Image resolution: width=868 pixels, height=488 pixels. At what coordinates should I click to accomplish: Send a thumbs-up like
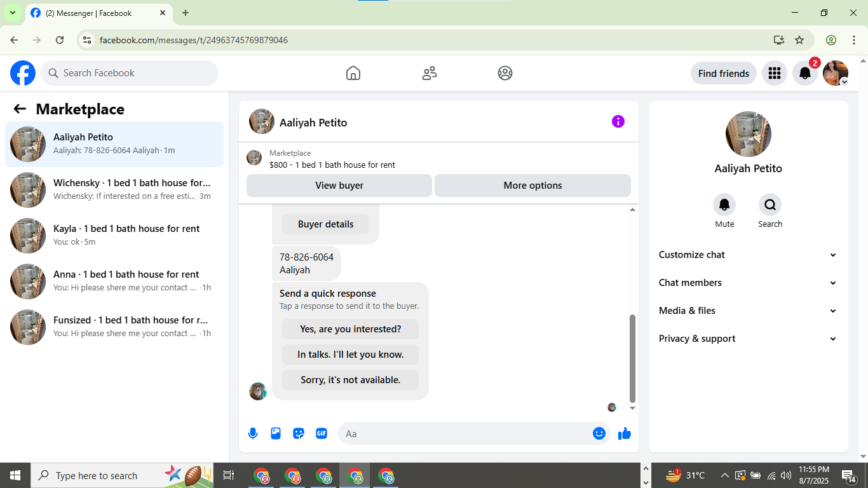[625, 433]
